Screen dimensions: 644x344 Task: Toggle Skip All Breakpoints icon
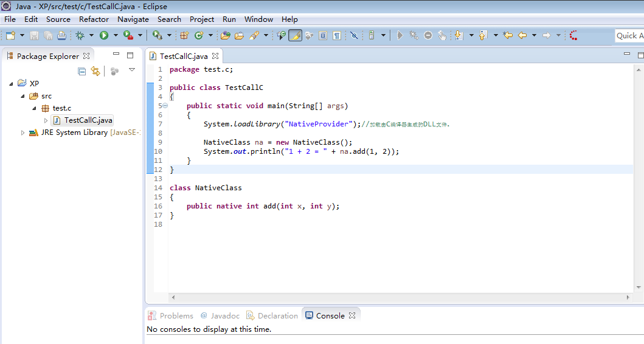(x=354, y=36)
